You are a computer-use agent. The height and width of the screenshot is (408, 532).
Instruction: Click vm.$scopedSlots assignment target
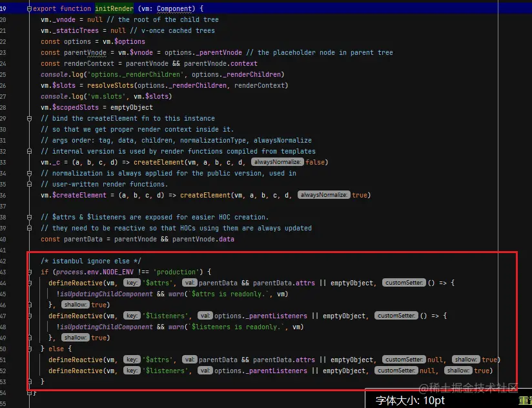[x=70, y=107]
